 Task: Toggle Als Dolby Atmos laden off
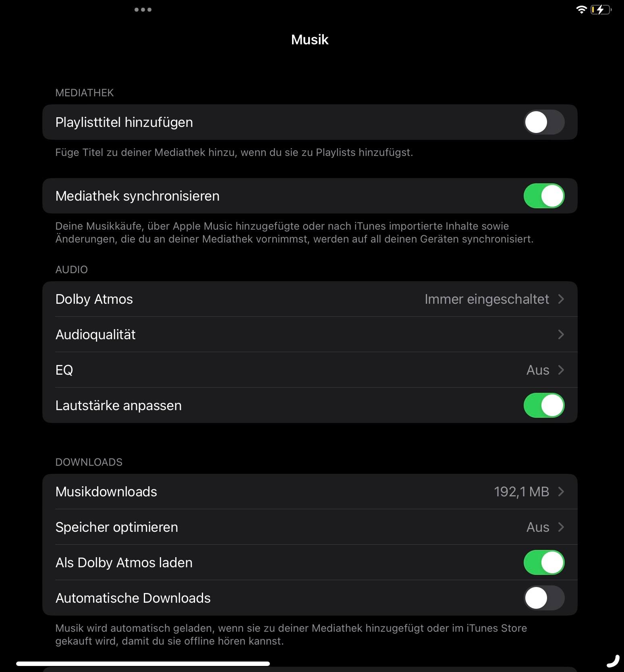click(x=544, y=562)
